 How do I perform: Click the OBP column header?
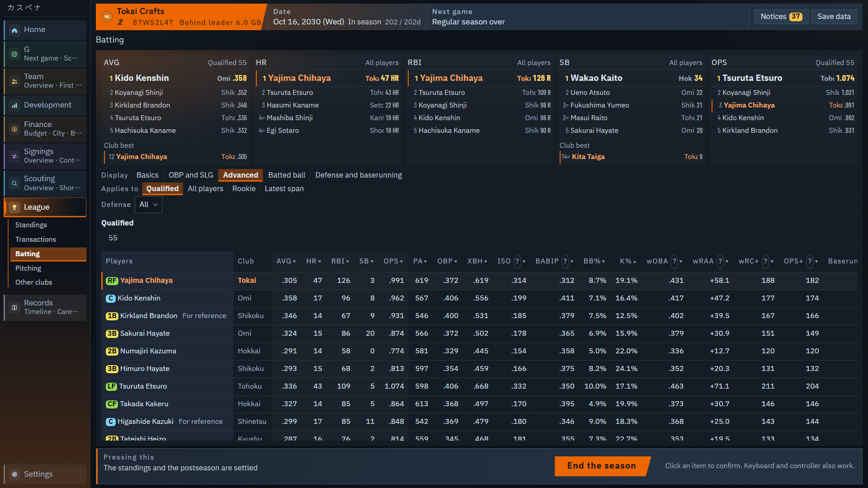click(x=447, y=261)
